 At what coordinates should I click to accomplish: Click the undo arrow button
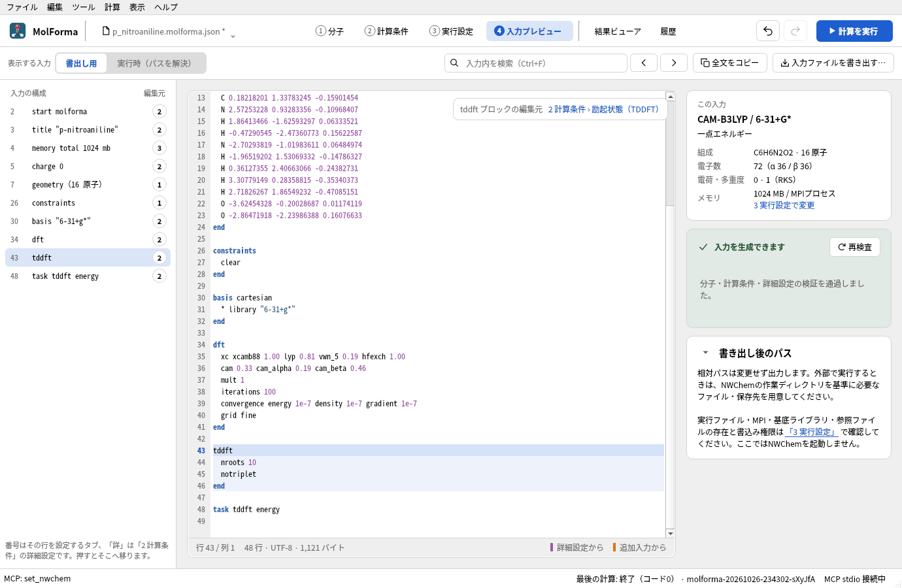768,31
